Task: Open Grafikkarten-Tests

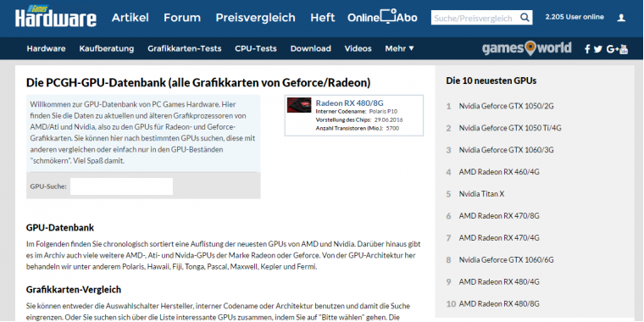Action: [x=185, y=48]
